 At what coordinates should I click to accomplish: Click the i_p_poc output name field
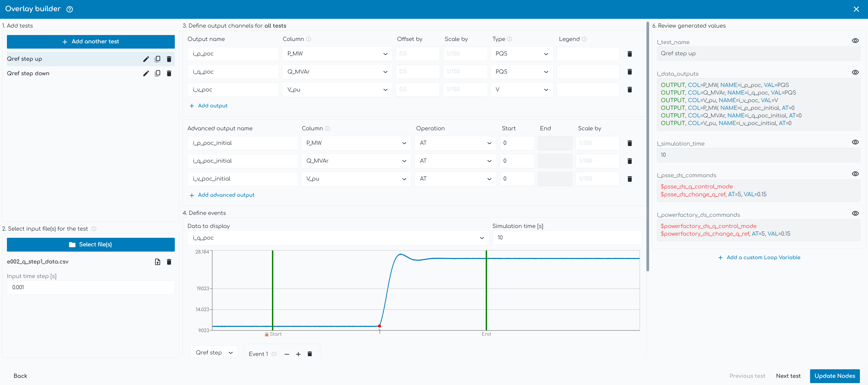[x=233, y=54]
